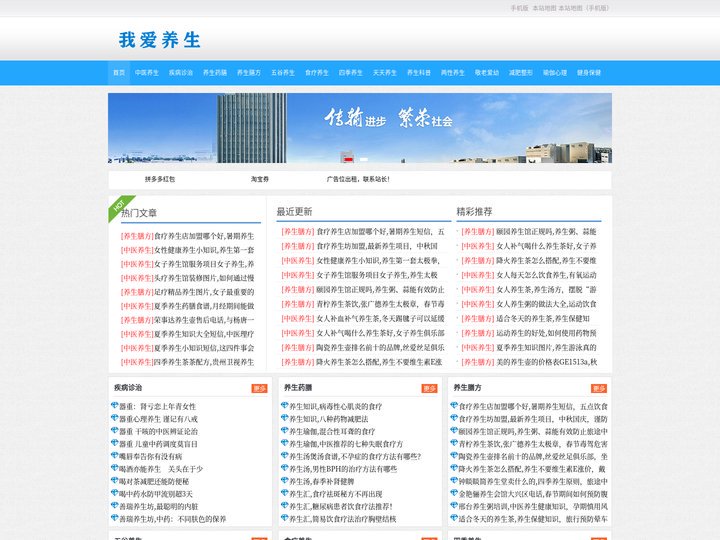Click diamond icon beside 喝中药水防甲流别超3天
This screenshot has height=540, width=720.
point(115,493)
